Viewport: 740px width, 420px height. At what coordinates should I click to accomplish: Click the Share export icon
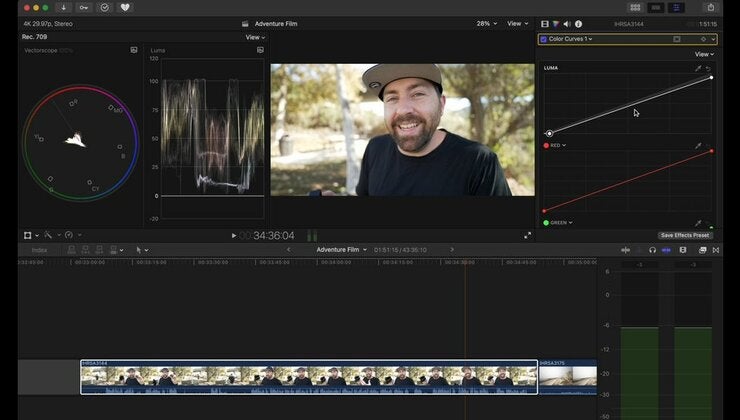(711, 8)
